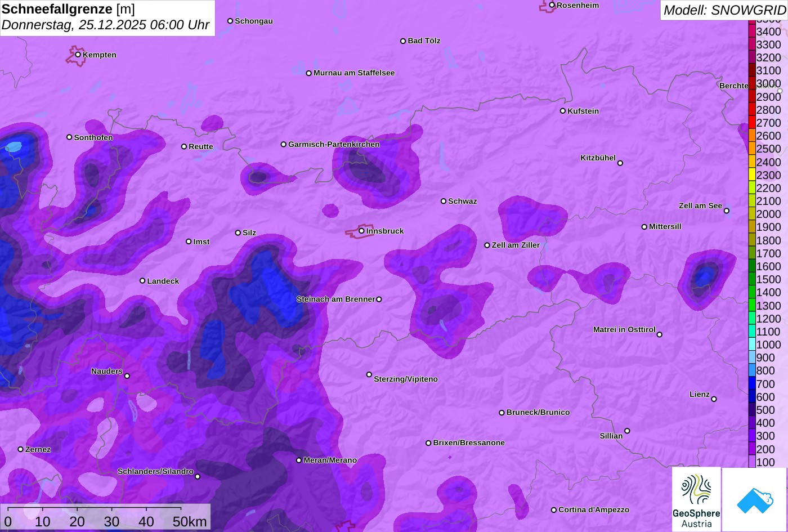Click the 50km scale bar label
Screen dimensions: 788x532
coord(190,521)
